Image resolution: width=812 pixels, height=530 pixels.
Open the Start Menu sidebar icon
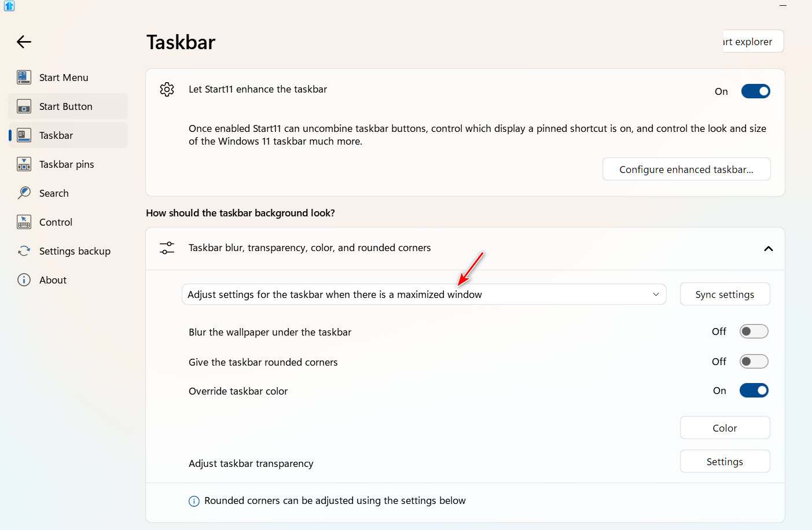24,77
